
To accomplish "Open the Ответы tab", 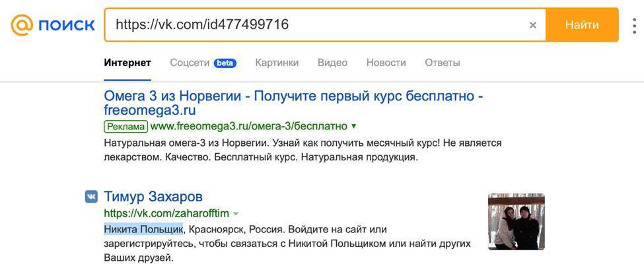I will (443, 63).
